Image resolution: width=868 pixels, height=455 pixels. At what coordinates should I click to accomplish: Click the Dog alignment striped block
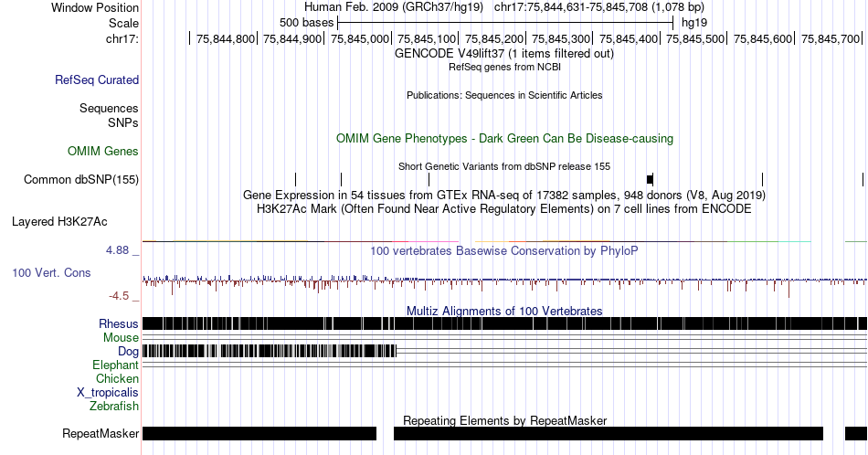click(x=270, y=351)
